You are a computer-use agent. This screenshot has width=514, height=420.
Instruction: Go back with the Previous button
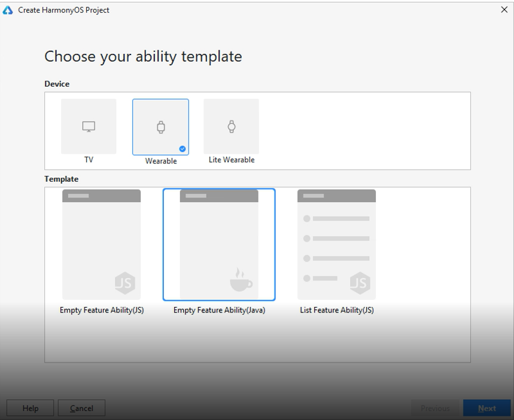[435, 408]
